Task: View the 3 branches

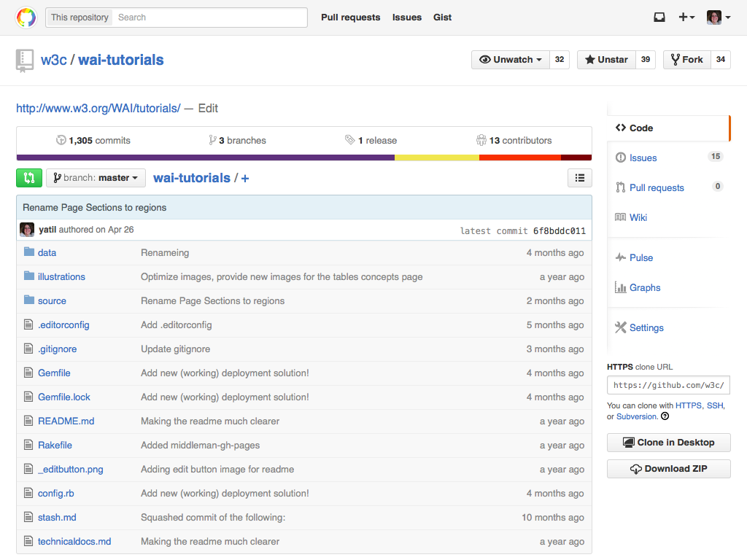Action: click(x=237, y=141)
